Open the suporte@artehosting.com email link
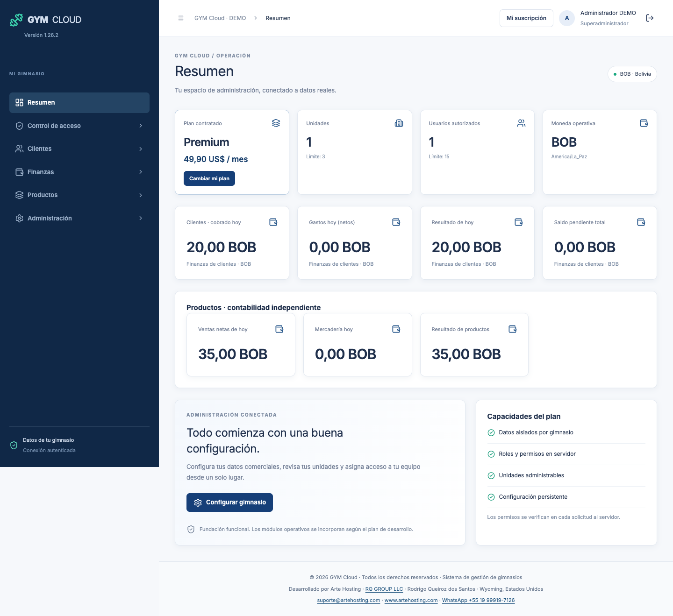Image resolution: width=673 pixels, height=616 pixels. [x=349, y=601]
